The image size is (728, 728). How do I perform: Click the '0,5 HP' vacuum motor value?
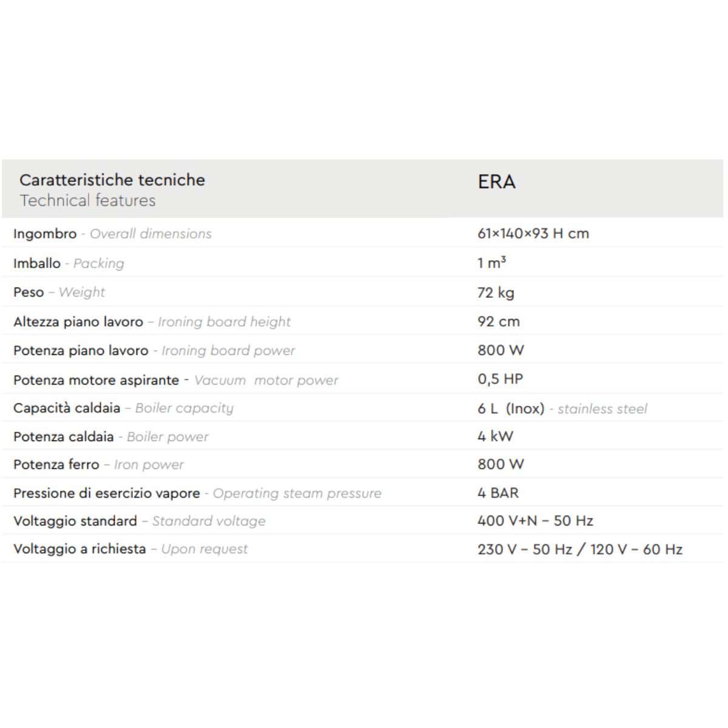(x=500, y=379)
